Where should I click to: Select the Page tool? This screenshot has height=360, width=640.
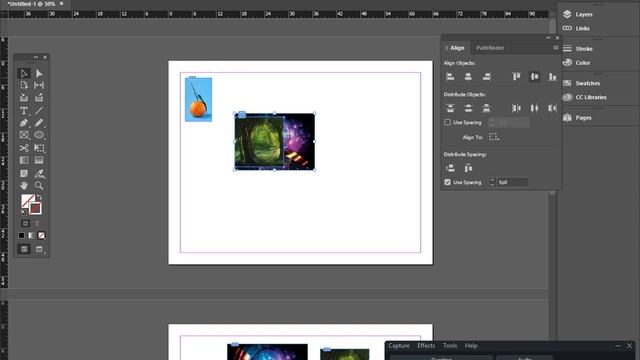click(x=24, y=85)
